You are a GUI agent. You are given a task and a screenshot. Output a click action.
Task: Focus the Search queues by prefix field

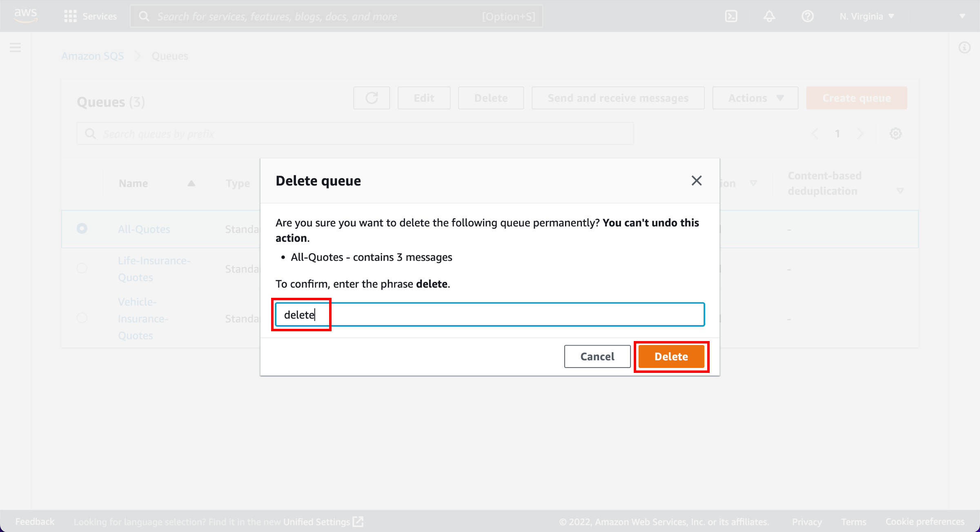(x=355, y=134)
